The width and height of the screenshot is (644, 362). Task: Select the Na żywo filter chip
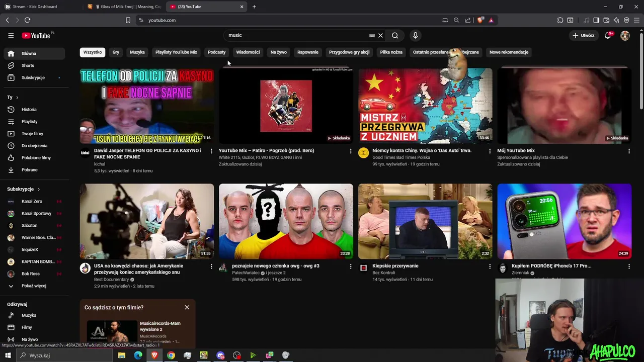[x=278, y=52]
